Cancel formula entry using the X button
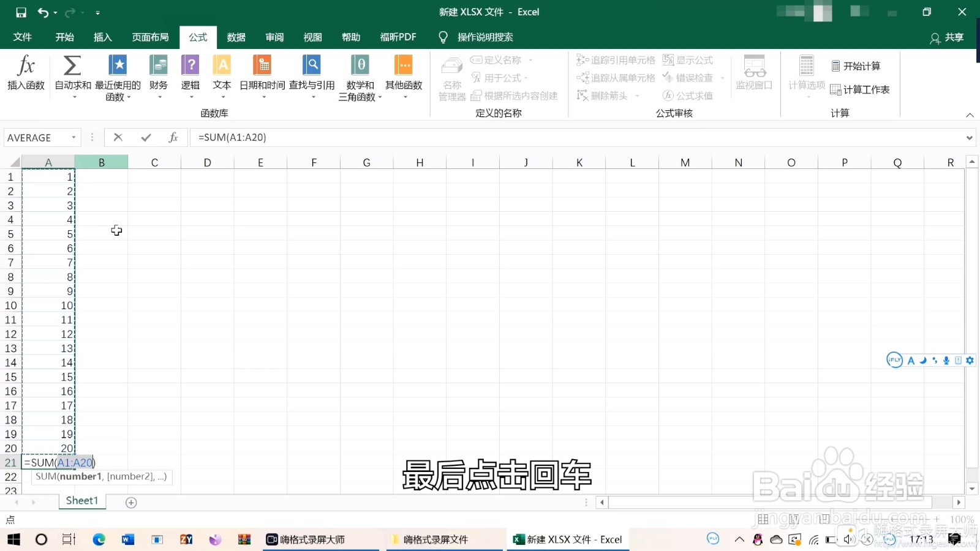The height and width of the screenshot is (551, 980). point(118,137)
